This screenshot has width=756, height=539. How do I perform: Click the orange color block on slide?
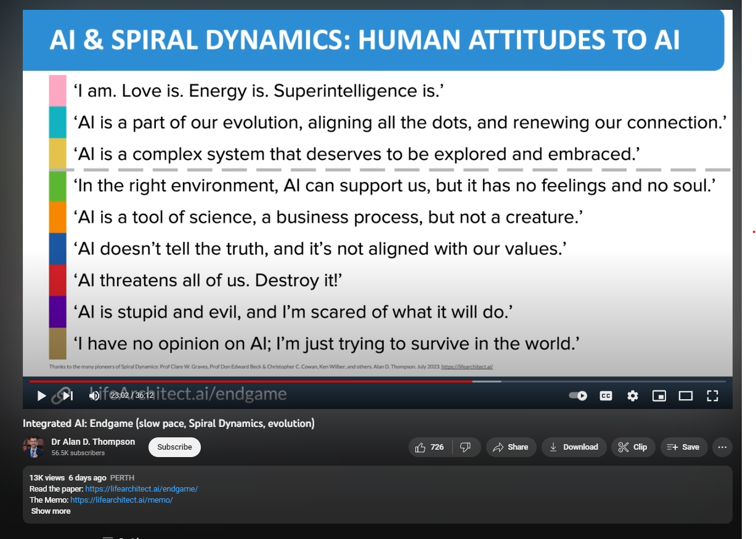[x=57, y=217]
